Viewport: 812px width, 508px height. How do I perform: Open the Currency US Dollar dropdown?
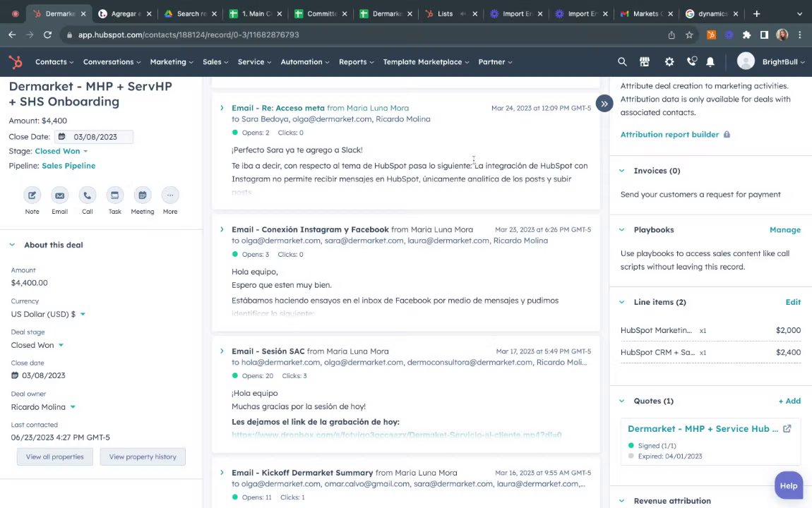coord(48,314)
